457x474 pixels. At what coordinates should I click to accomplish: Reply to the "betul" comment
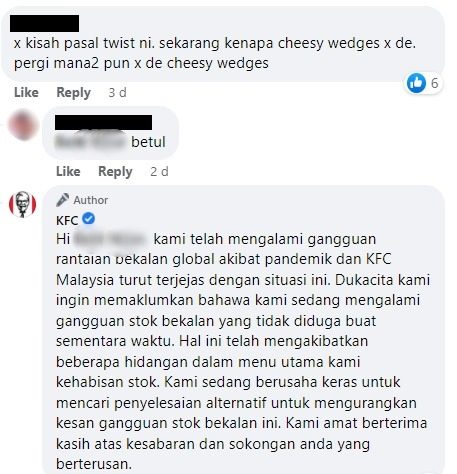[x=115, y=172]
